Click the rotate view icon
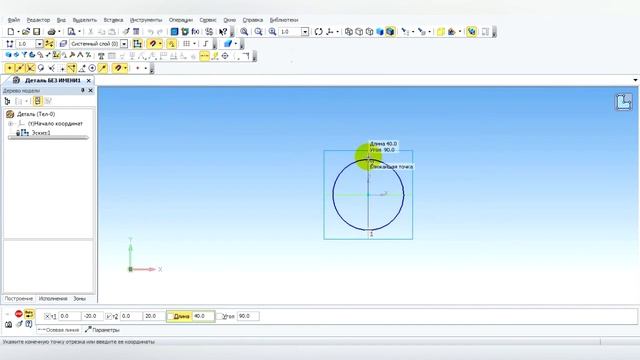The height and width of the screenshot is (360, 640). pyautogui.click(x=318, y=31)
